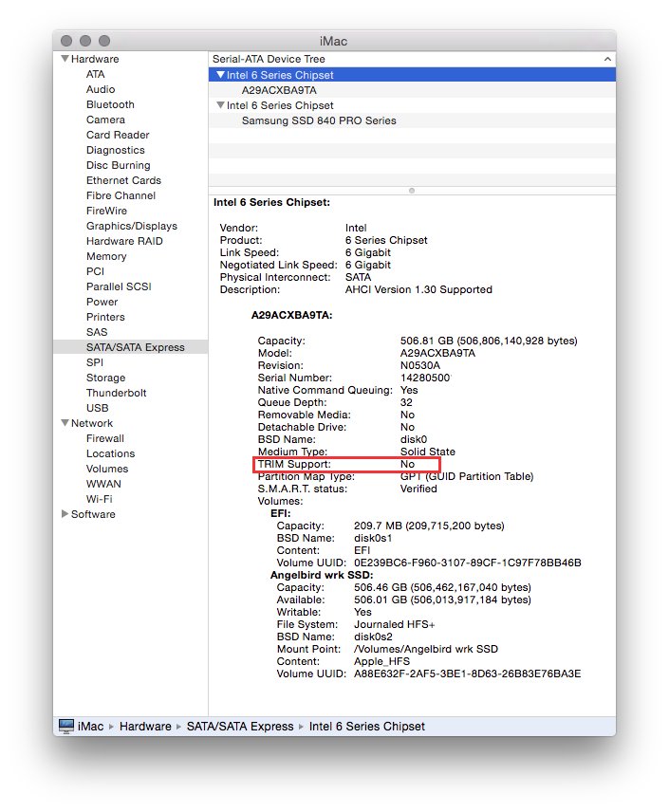This screenshot has width=669, height=812.
Task: Open Graphics/Displays info
Action: (x=132, y=226)
